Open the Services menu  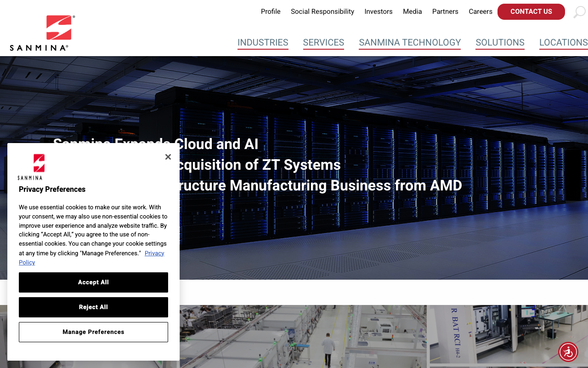coord(323,43)
